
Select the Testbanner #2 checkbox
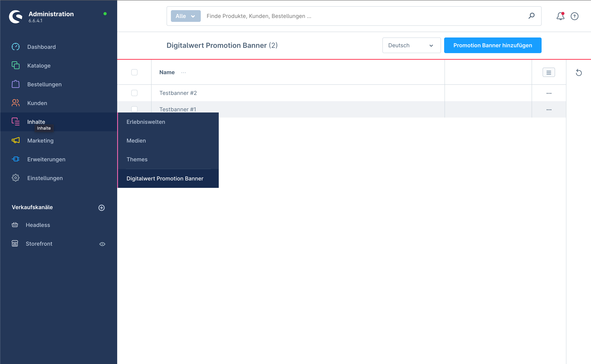134,93
